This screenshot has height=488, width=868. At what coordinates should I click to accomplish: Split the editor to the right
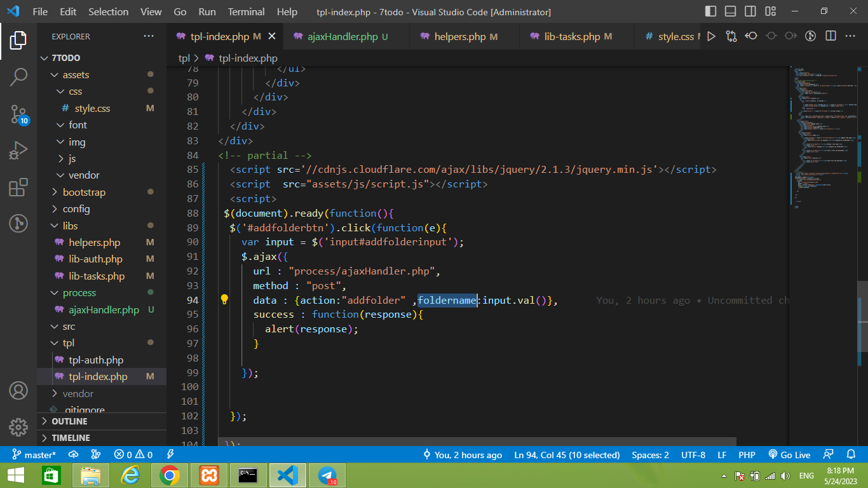coord(830,36)
